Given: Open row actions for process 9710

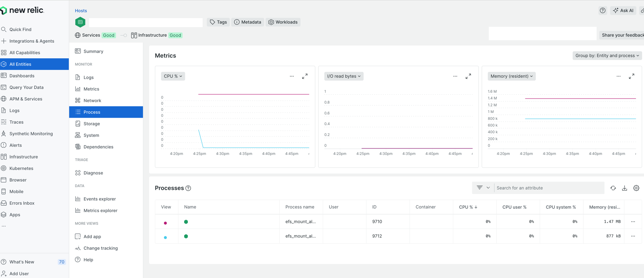Looking at the screenshot, I should click(x=633, y=222).
